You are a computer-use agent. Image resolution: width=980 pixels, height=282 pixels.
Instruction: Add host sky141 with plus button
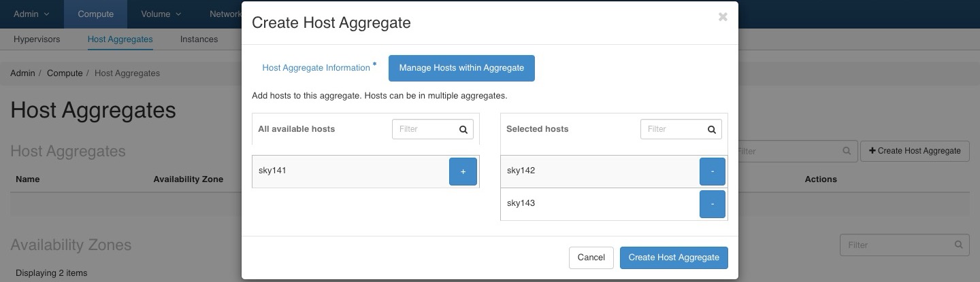click(463, 171)
